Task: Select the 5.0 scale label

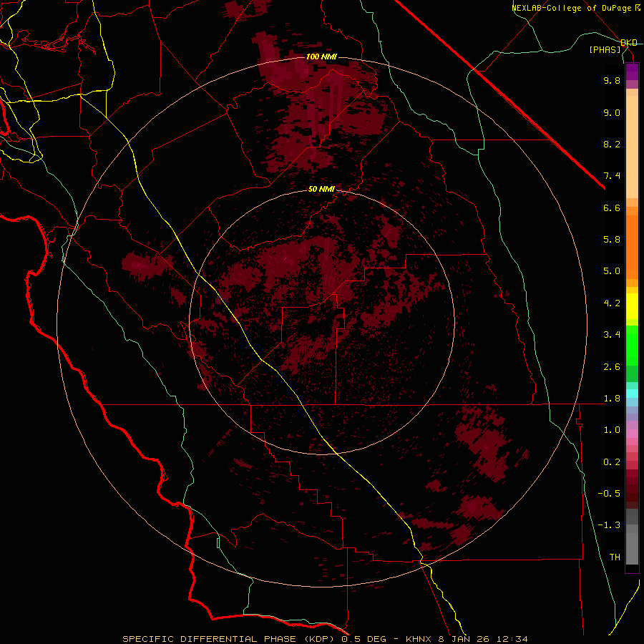Action: point(612,271)
